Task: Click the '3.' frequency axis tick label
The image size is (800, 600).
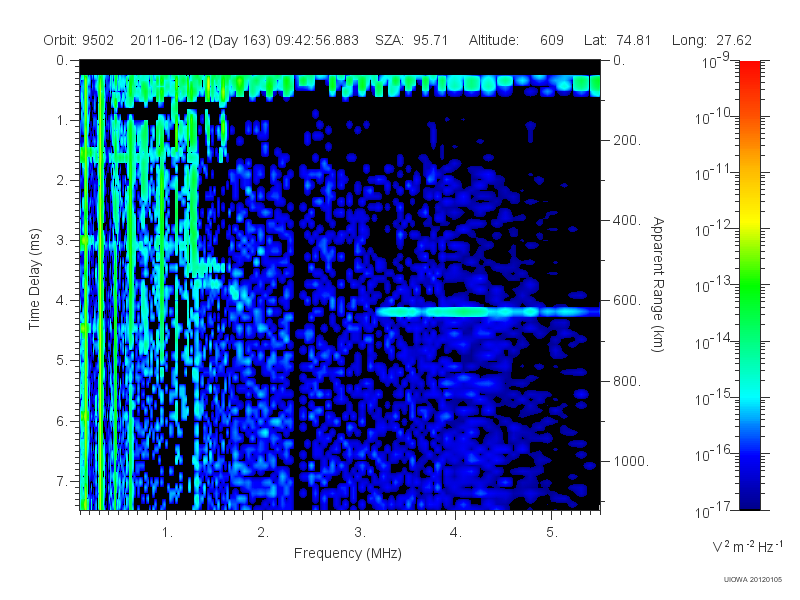Action: tap(360, 533)
